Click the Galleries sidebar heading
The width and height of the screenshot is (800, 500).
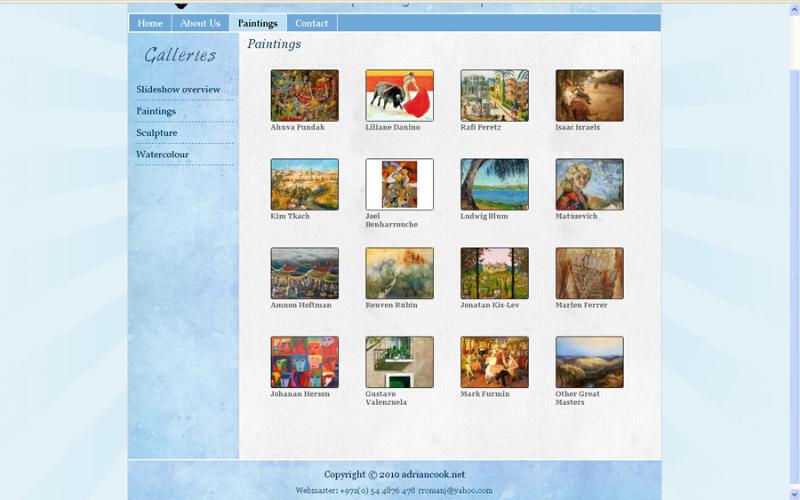tap(180, 55)
